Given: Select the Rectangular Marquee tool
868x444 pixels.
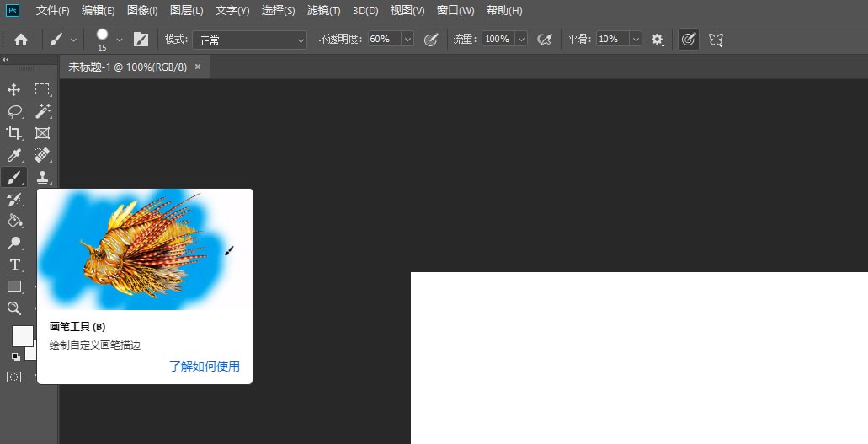Looking at the screenshot, I should (x=42, y=89).
